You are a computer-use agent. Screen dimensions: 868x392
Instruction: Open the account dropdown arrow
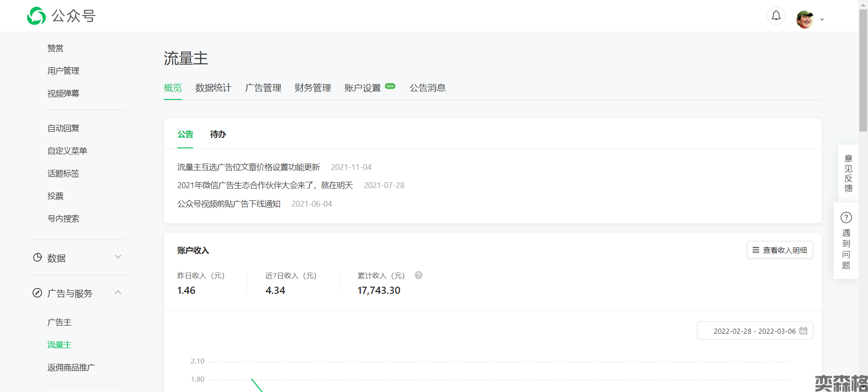click(822, 19)
